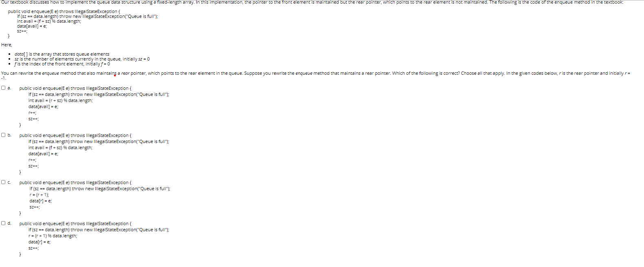Click the word "Here," above the bullets

(x=7, y=45)
